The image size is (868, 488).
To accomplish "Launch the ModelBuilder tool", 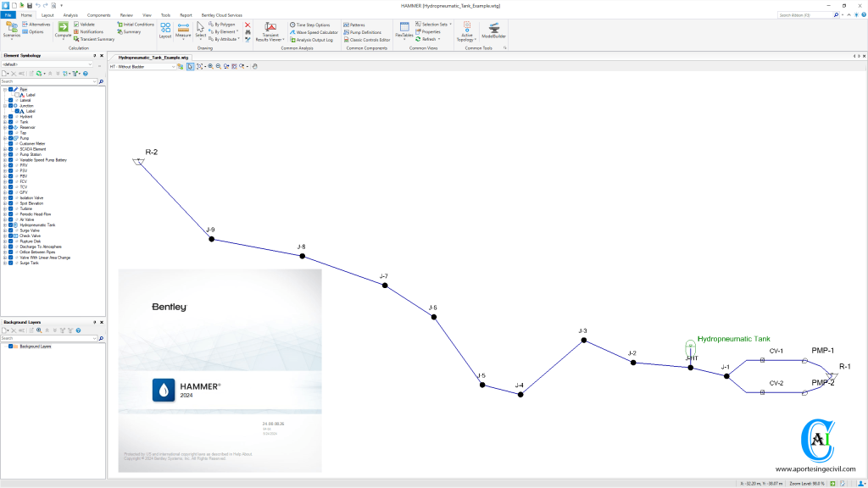I will coord(492,30).
